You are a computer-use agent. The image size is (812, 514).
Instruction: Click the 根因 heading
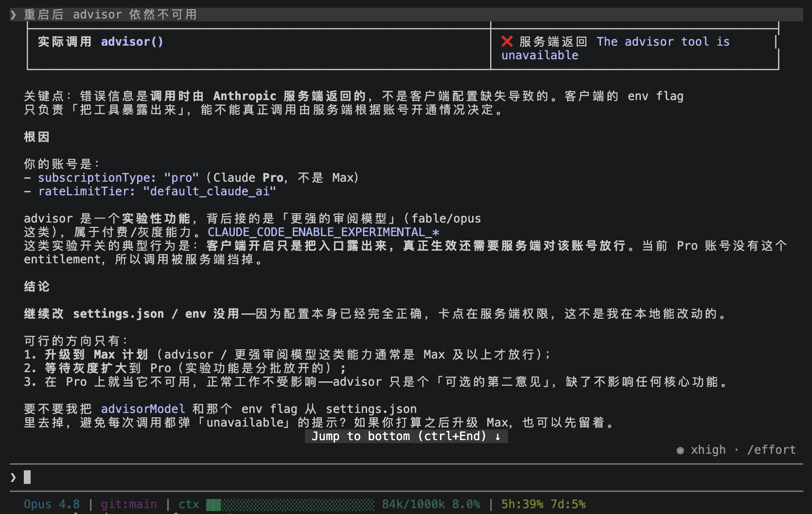(37, 137)
